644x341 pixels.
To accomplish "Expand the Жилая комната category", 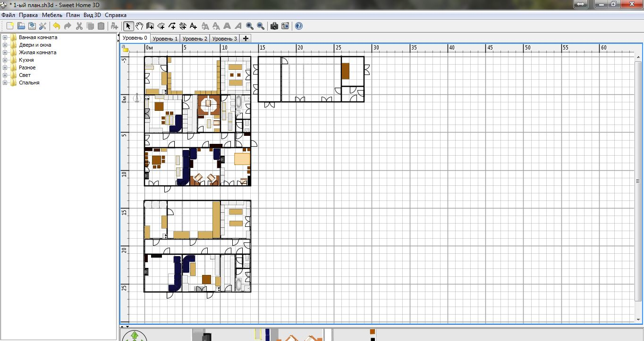I will (x=5, y=52).
